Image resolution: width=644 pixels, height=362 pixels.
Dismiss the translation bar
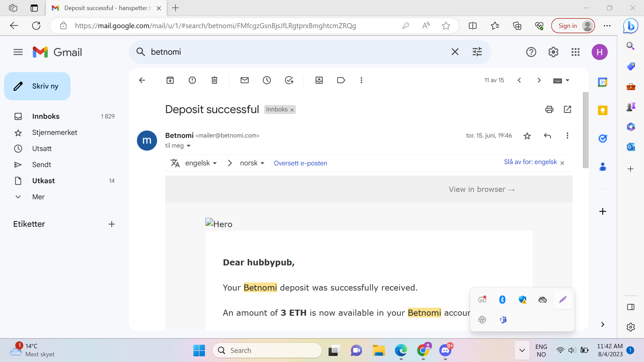click(562, 163)
